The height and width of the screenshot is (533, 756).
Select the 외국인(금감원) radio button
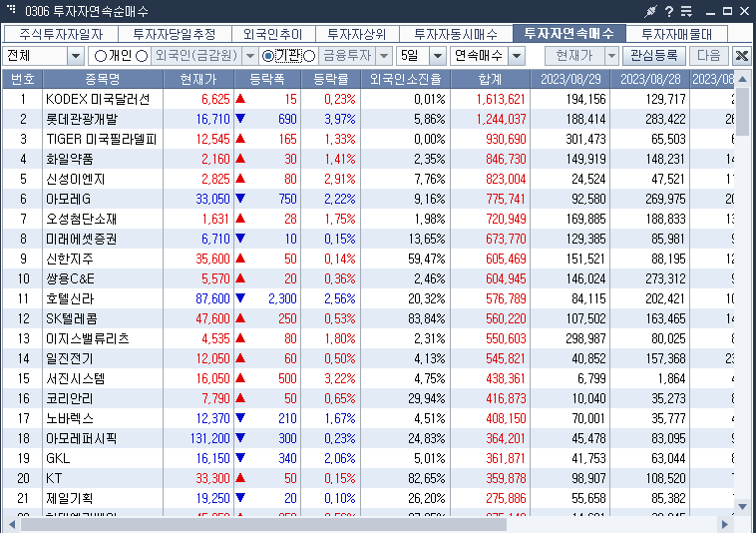point(142,56)
